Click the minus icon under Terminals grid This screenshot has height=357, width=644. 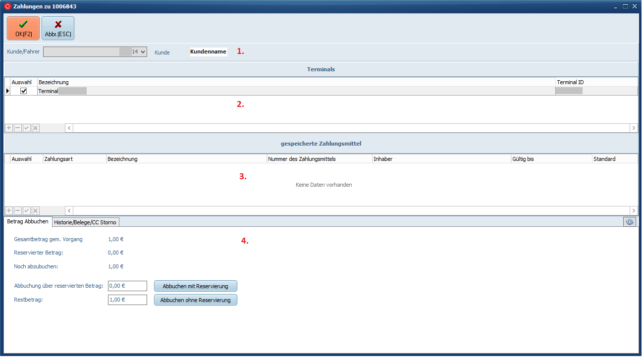click(x=17, y=128)
